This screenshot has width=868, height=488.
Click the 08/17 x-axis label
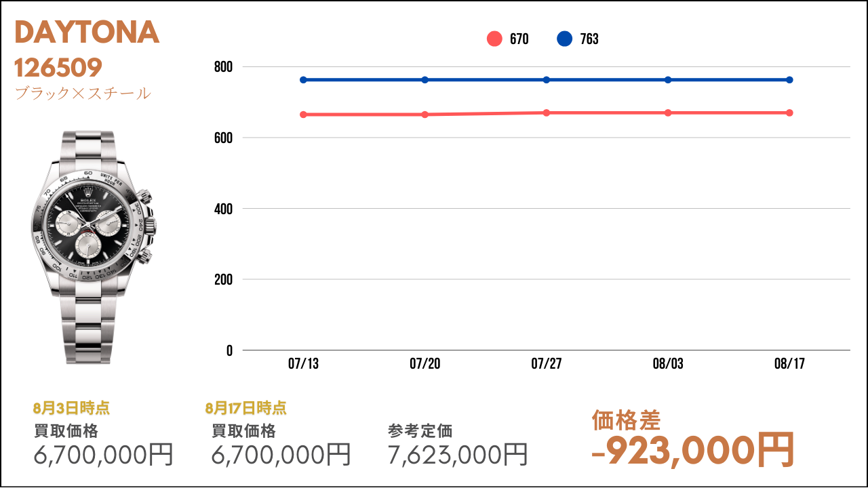[x=789, y=364]
